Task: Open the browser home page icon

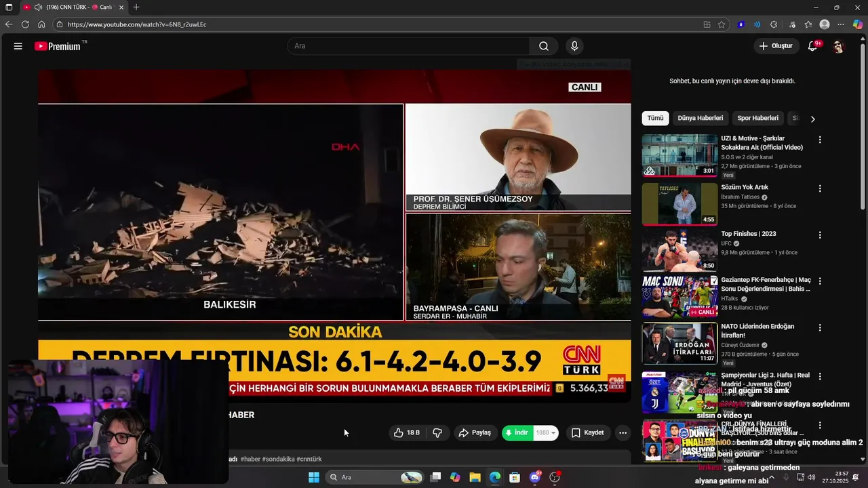Action: 41,24
